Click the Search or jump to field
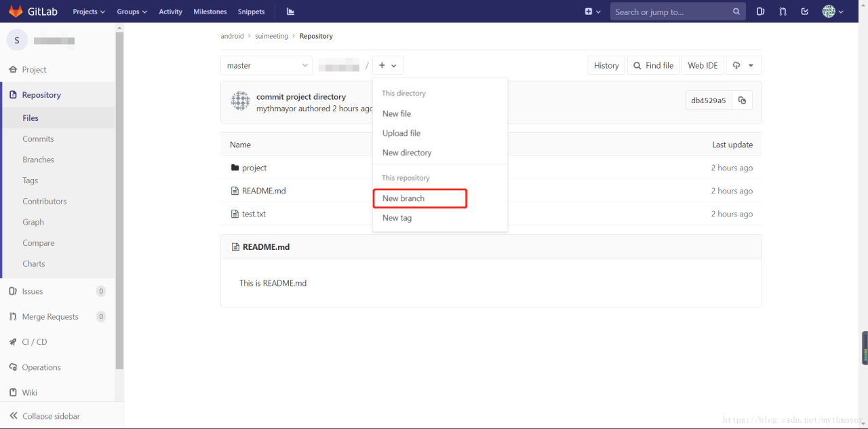Viewport: 868px width, 429px height. pos(671,12)
